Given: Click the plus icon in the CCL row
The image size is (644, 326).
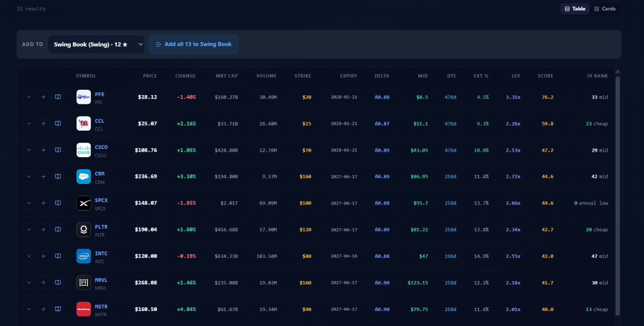Looking at the screenshot, I should coord(43,123).
